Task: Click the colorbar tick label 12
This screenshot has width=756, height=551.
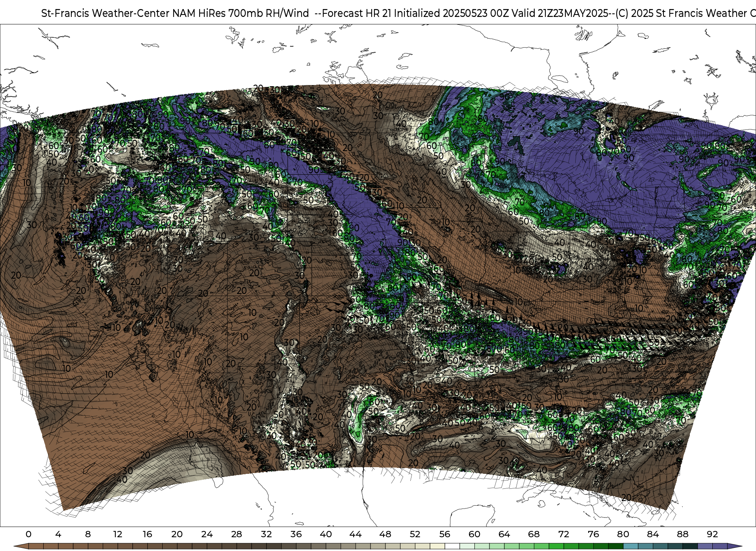Action: tap(118, 534)
